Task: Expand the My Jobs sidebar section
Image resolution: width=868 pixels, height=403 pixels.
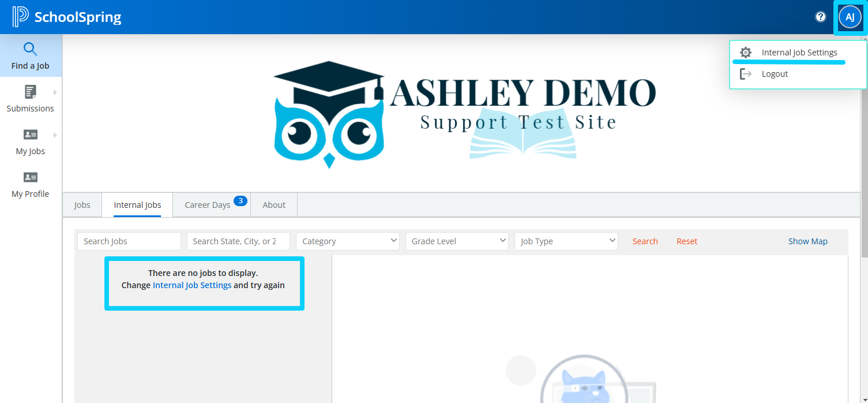Action: click(55, 134)
